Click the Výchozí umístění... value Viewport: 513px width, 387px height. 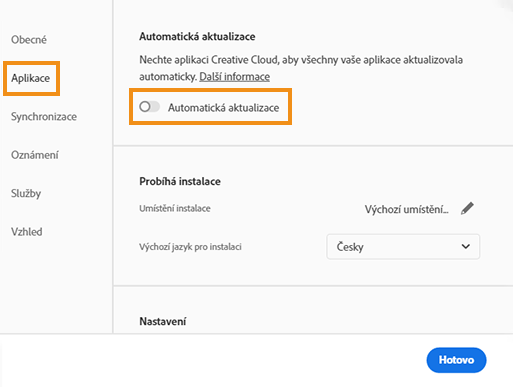point(406,209)
